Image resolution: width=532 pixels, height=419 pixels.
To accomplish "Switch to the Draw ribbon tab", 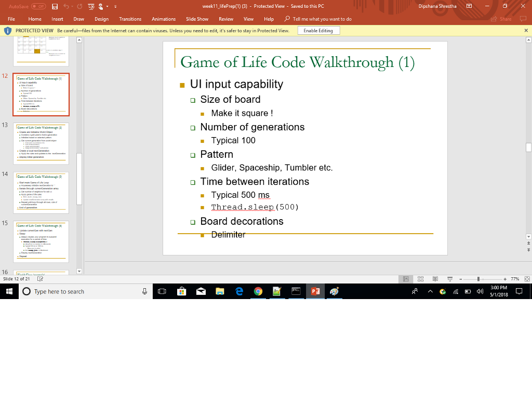I will 79,19.
